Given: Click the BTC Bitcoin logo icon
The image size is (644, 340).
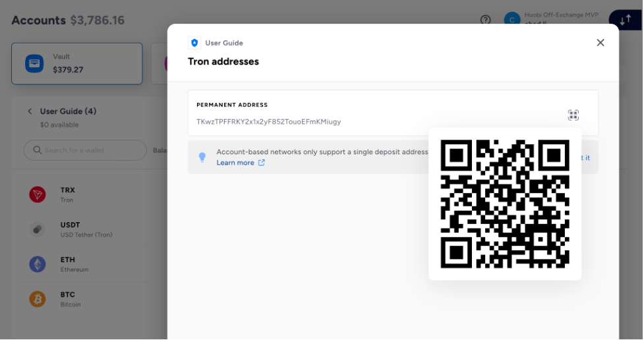Looking at the screenshot, I should [38, 299].
